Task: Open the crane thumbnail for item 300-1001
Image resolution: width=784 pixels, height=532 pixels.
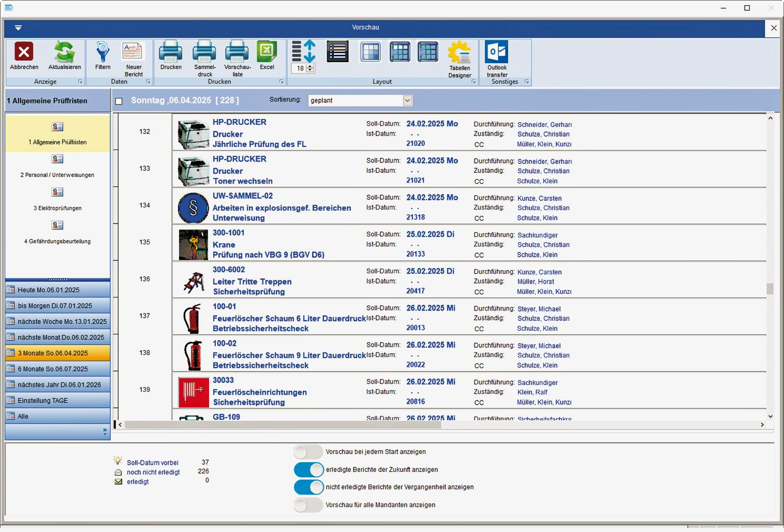Action: click(x=193, y=244)
